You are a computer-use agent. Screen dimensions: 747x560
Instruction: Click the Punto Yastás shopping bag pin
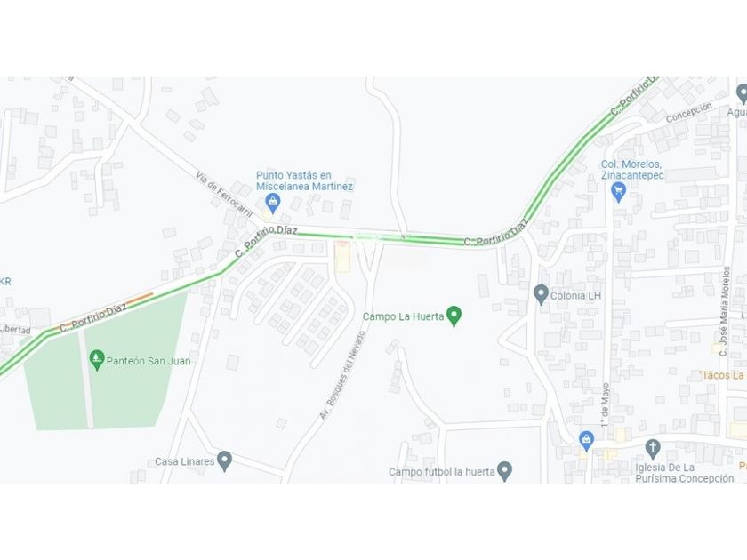click(x=273, y=204)
